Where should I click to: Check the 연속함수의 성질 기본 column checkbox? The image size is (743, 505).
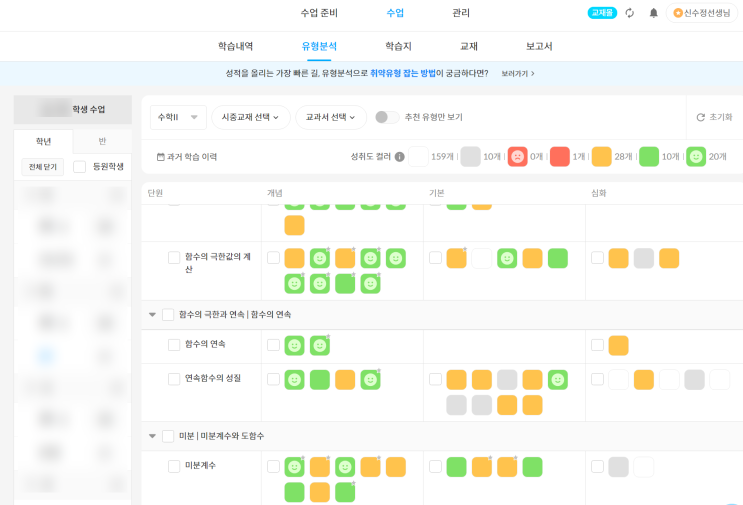pyautogui.click(x=435, y=379)
